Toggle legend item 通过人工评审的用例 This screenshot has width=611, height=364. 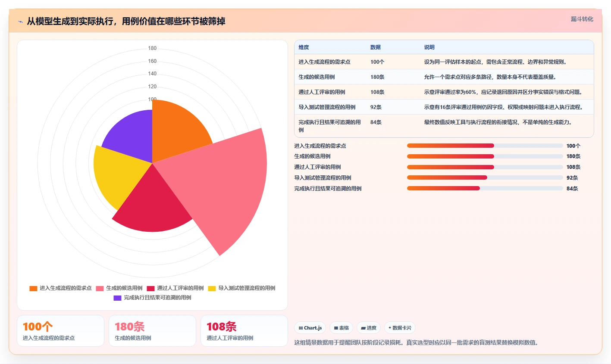(x=175, y=288)
